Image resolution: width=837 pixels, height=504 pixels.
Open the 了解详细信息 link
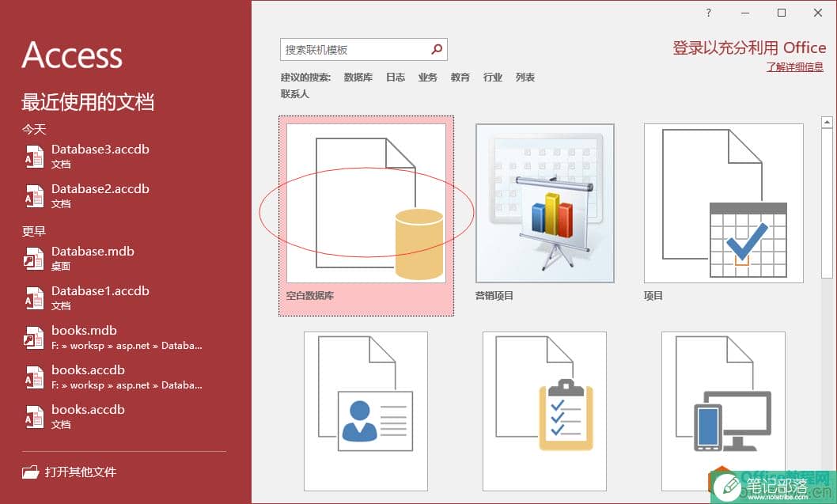pos(795,66)
